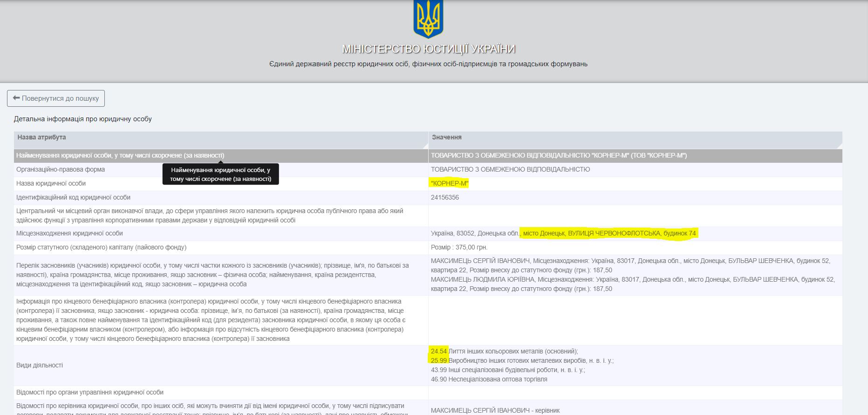The height and width of the screenshot is (415, 868).
Task: Click the Міністерство юстиції України title
Action: [x=428, y=49]
